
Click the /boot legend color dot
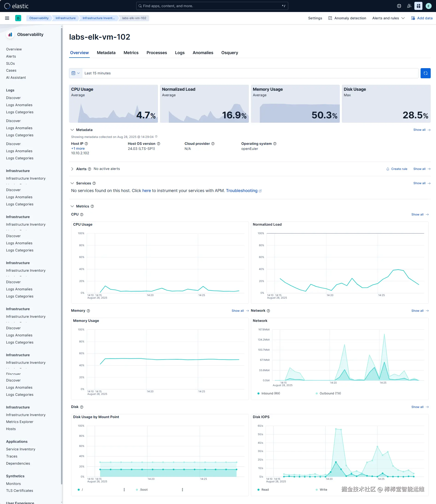[137, 489]
